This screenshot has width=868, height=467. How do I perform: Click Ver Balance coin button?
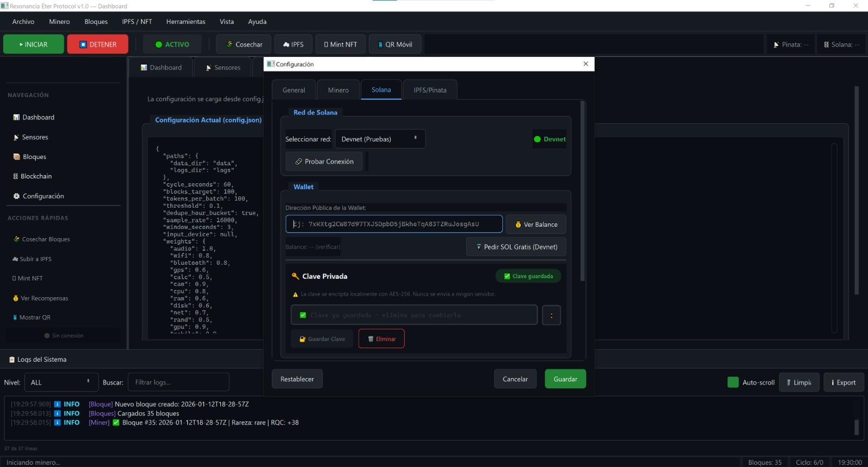536,225
